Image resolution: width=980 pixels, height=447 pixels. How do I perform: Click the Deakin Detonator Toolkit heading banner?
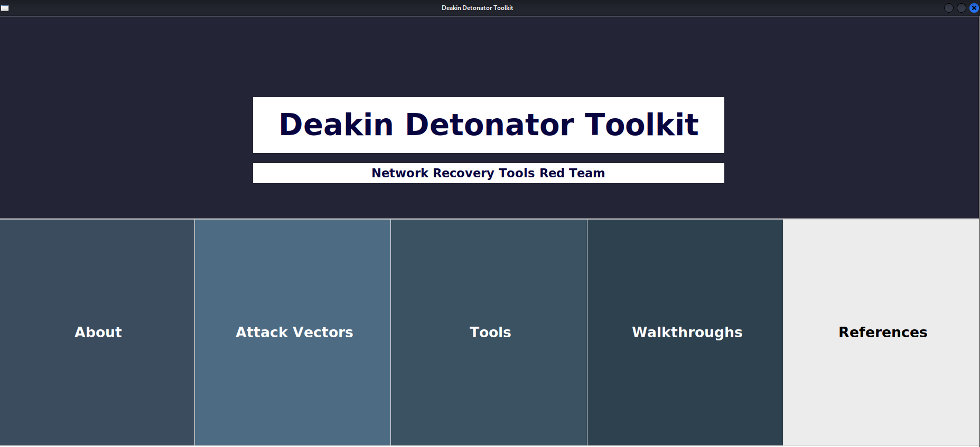click(489, 125)
